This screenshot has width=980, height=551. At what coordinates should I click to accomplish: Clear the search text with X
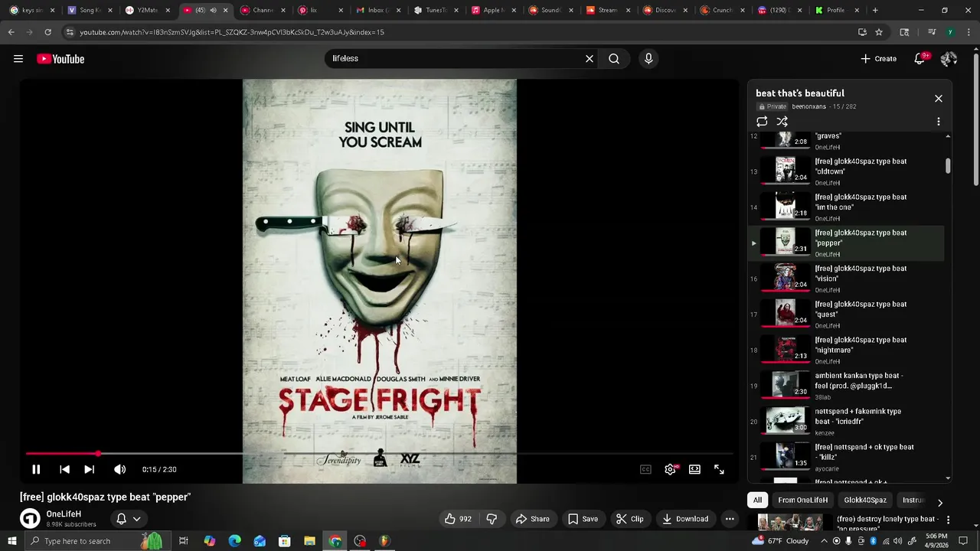pos(590,59)
